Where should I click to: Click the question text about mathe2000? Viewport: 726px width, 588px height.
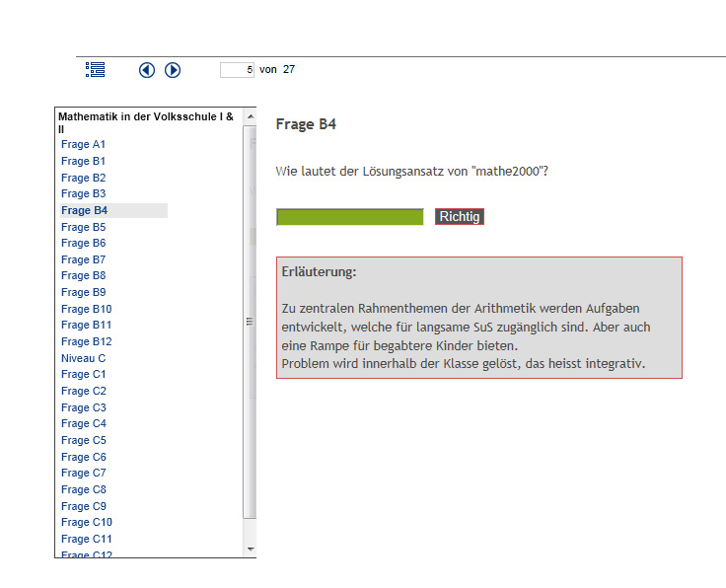coord(411,172)
